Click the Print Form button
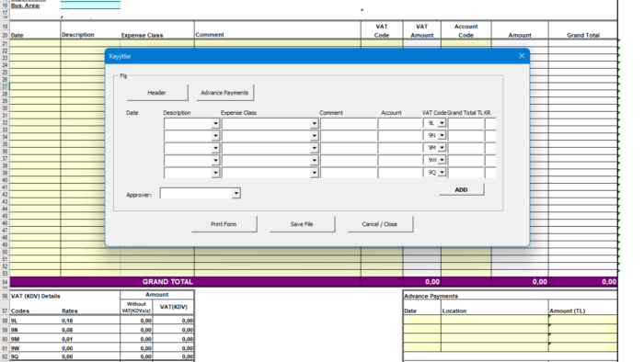The image size is (644, 362). [x=224, y=224]
